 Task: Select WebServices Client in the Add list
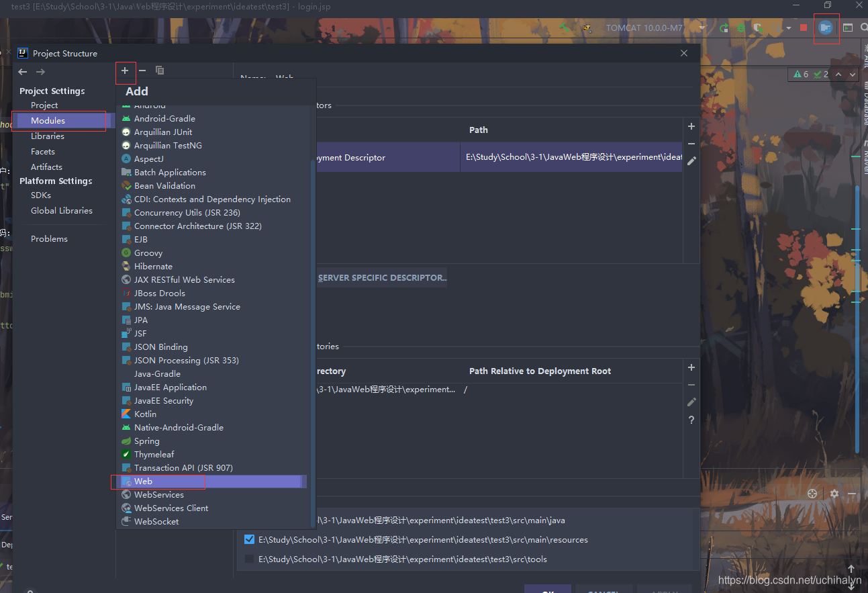click(x=211, y=508)
